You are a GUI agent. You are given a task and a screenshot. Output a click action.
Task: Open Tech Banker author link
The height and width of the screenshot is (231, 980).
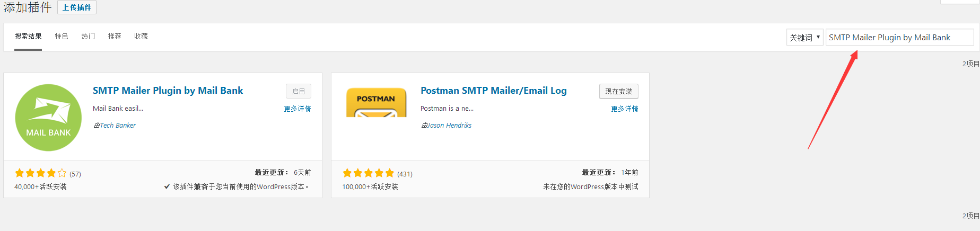click(x=118, y=126)
